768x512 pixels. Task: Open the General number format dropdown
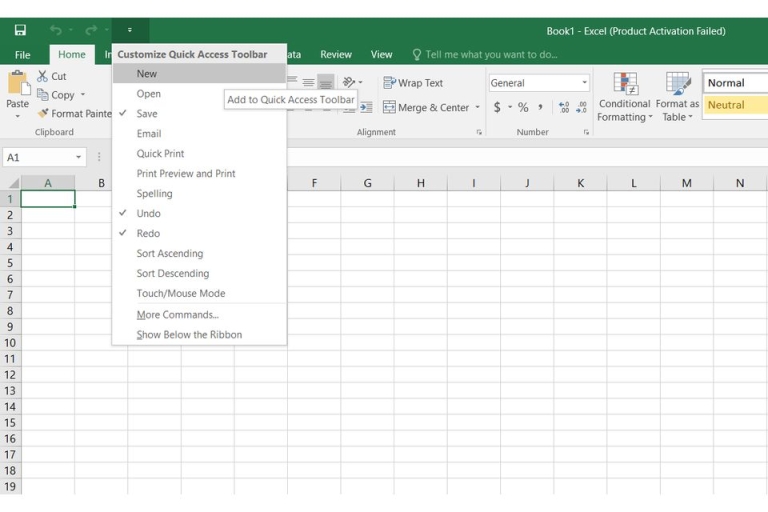click(x=584, y=82)
